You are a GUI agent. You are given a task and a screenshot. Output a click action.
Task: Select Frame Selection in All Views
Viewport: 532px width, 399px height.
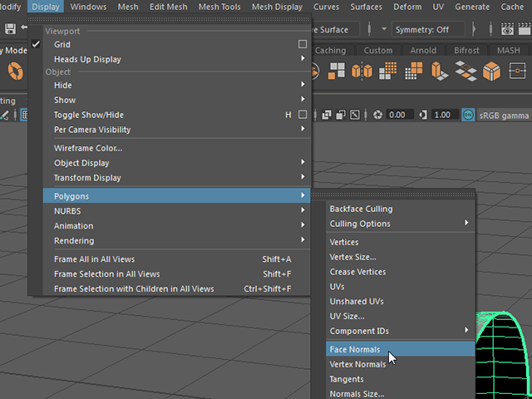click(177, 273)
